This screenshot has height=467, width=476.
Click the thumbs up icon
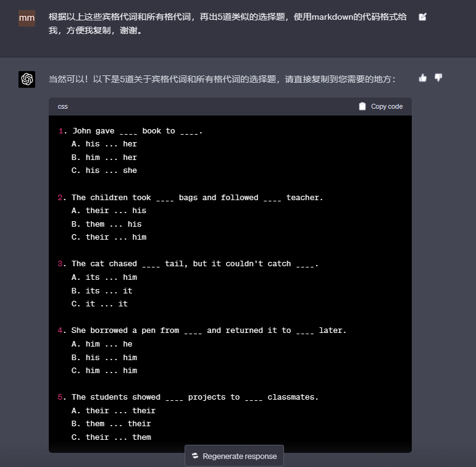[422, 78]
